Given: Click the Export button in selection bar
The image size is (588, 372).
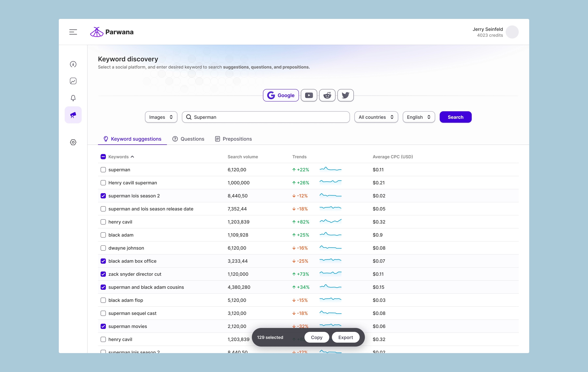Looking at the screenshot, I should click(x=345, y=337).
